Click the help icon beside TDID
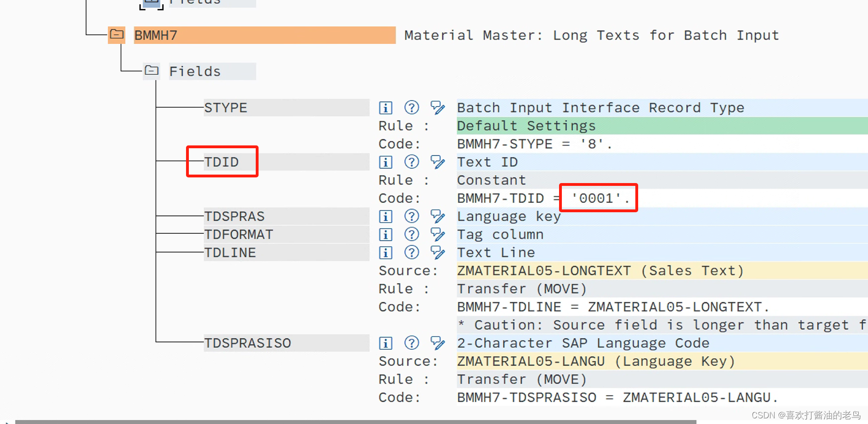Image resolution: width=868 pixels, height=424 pixels. coord(411,161)
